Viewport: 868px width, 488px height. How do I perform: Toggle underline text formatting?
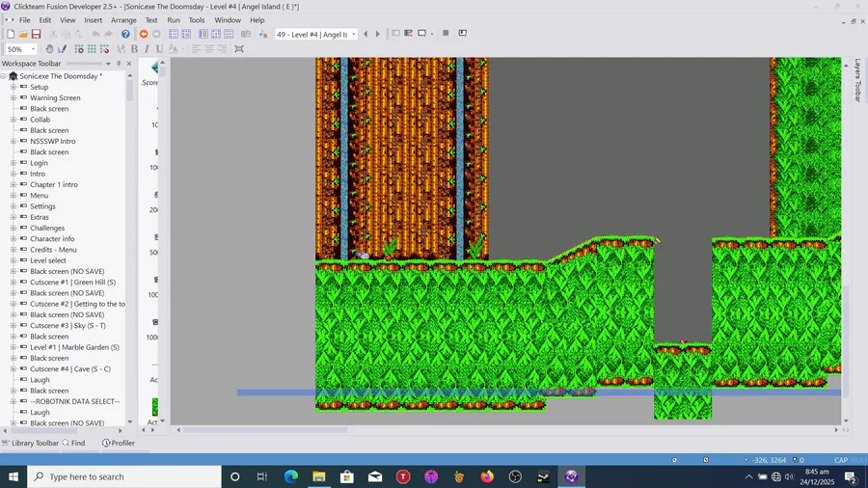pyautogui.click(x=159, y=49)
